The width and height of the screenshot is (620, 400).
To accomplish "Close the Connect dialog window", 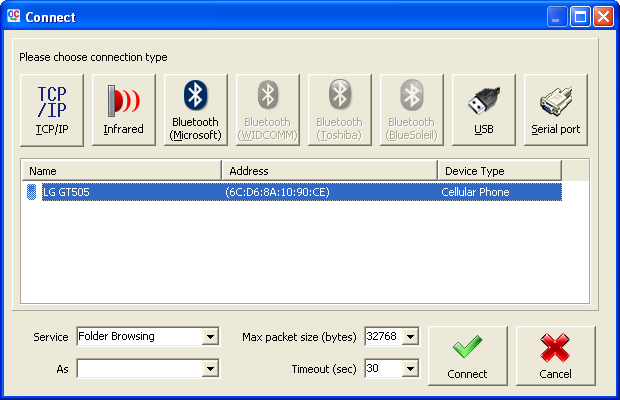I will click(x=603, y=17).
